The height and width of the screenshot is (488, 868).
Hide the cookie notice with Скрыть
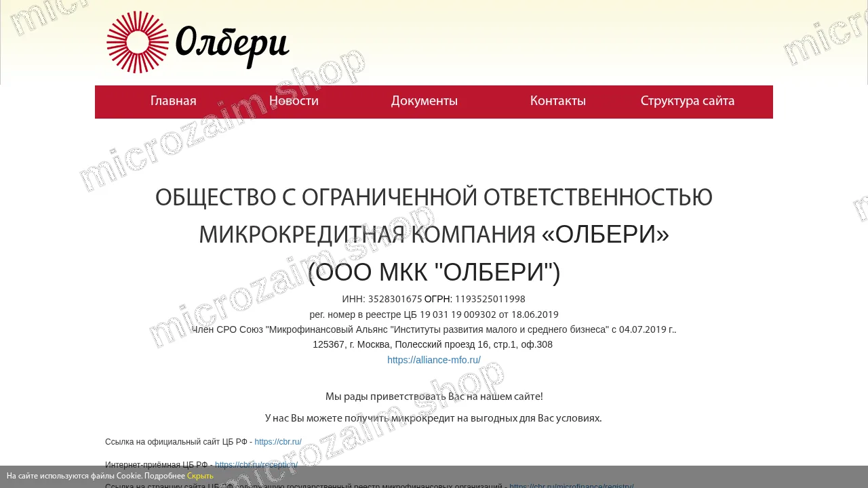point(200,476)
